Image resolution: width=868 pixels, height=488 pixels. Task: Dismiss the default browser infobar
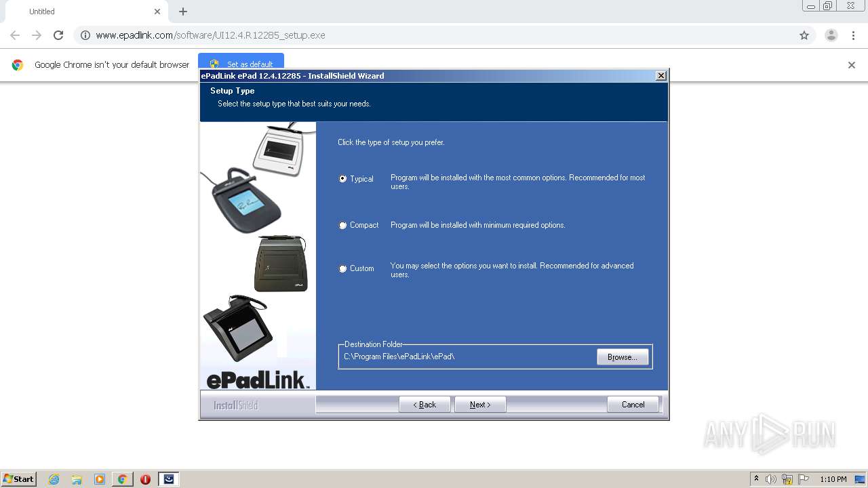point(852,65)
